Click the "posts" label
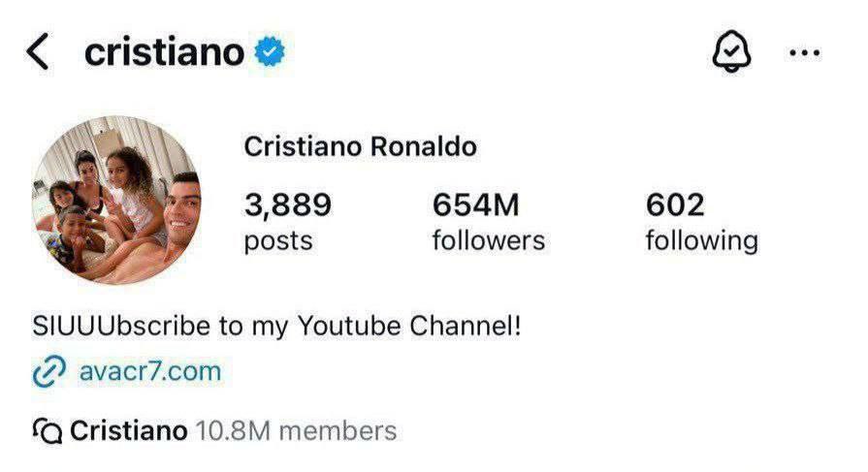Screen dimensions: 868x472 tap(278, 239)
